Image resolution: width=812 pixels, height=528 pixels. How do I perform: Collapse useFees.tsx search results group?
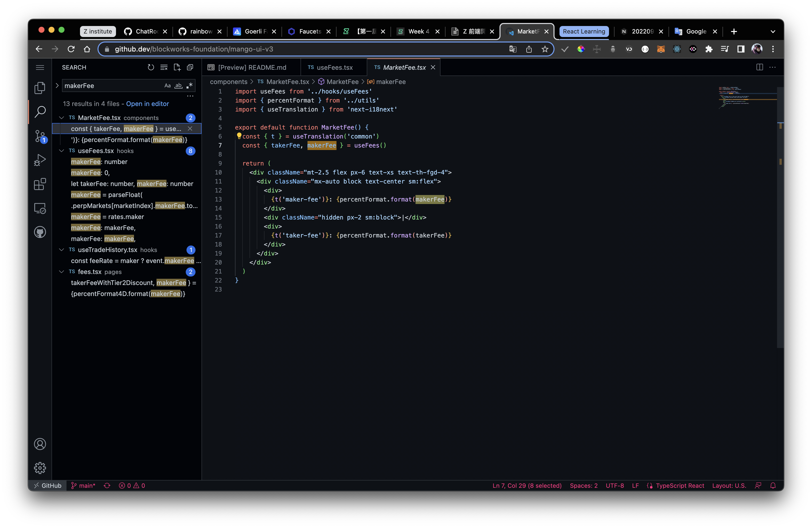point(61,151)
